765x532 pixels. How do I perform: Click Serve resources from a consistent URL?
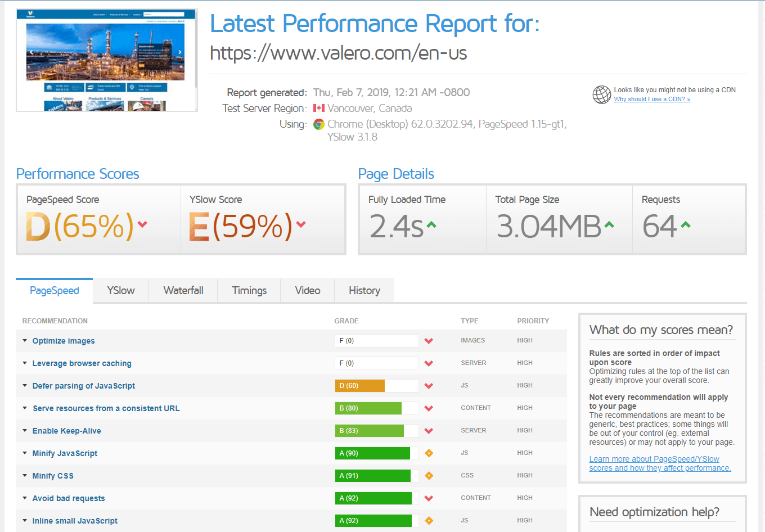[106, 408]
